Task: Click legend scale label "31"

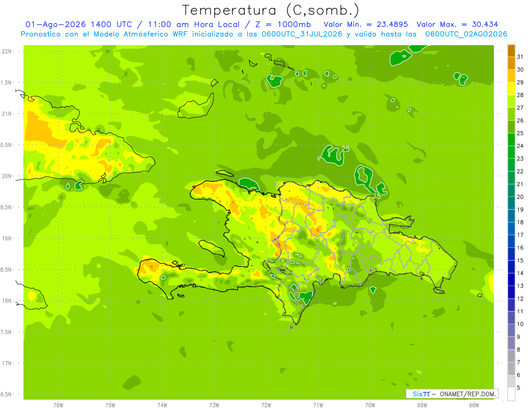Action: 520,57
